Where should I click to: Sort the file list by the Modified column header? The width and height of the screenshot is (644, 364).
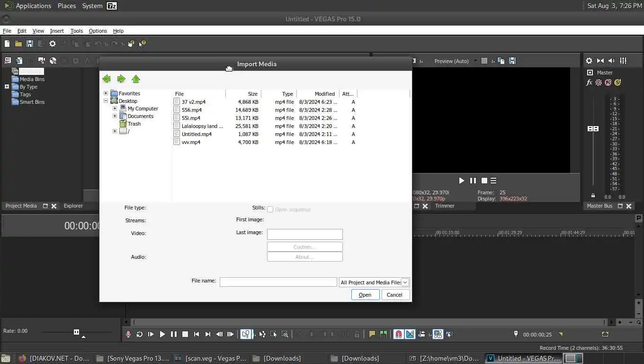[x=318, y=94]
